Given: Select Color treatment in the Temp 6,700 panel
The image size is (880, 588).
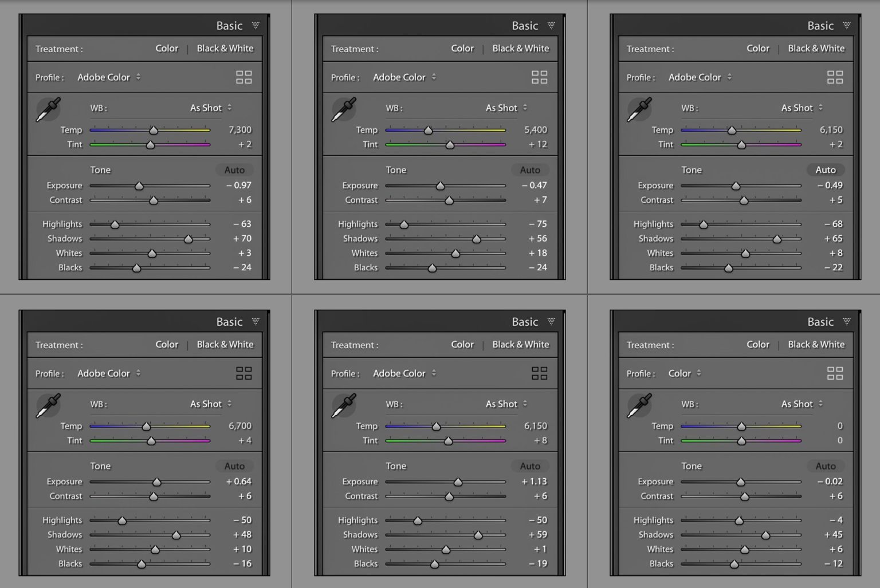Looking at the screenshot, I should tap(167, 345).
